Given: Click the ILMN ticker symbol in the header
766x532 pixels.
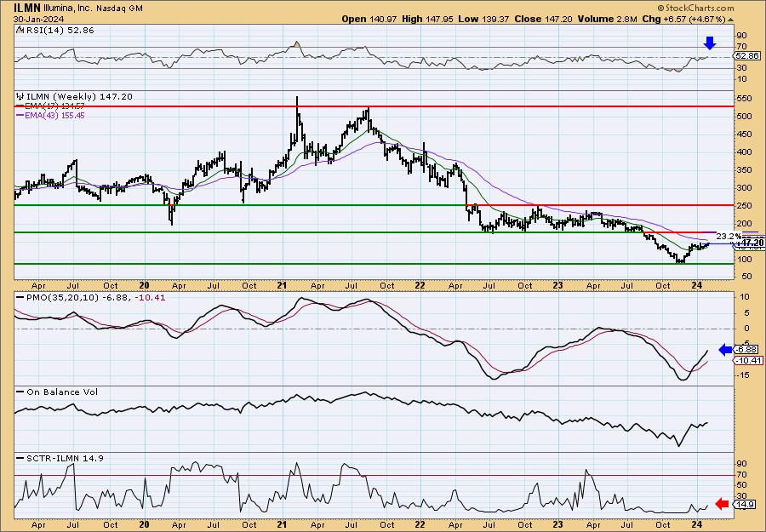Looking at the screenshot, I should point(27,8).
